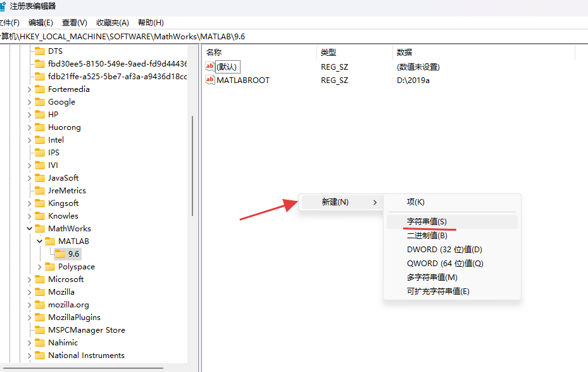The height and width of the screenshot is (372, 588).
Task: Sort by the 类型 column header
Action: 354,52
